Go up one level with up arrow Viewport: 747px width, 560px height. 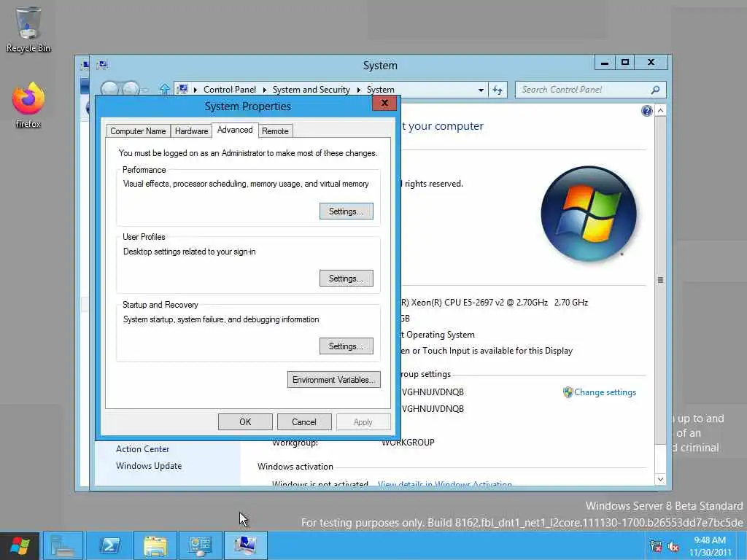(x=164, y=89)
